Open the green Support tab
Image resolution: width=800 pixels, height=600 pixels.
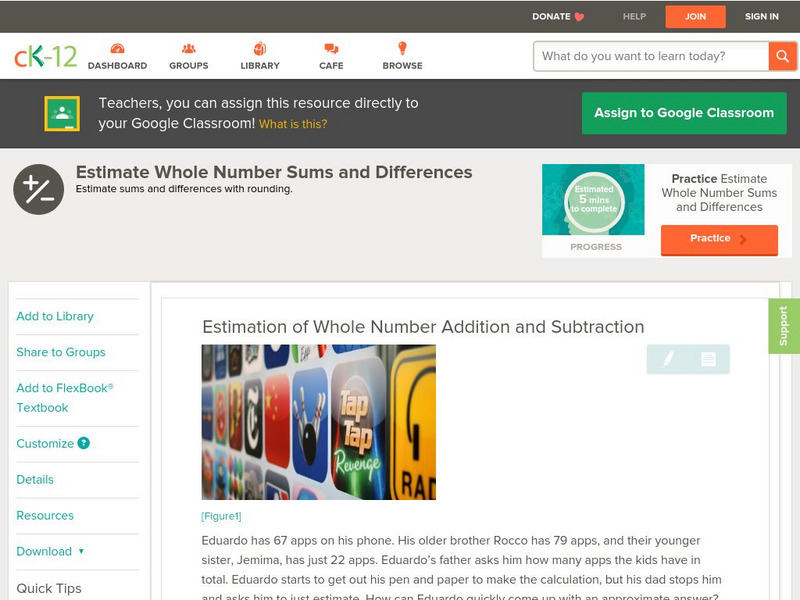785,327
